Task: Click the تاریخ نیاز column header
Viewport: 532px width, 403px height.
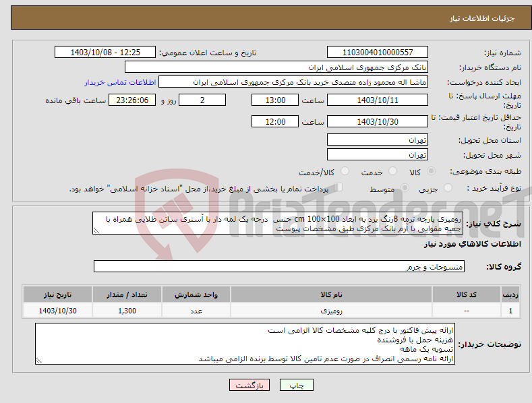Action: [57, 294]
